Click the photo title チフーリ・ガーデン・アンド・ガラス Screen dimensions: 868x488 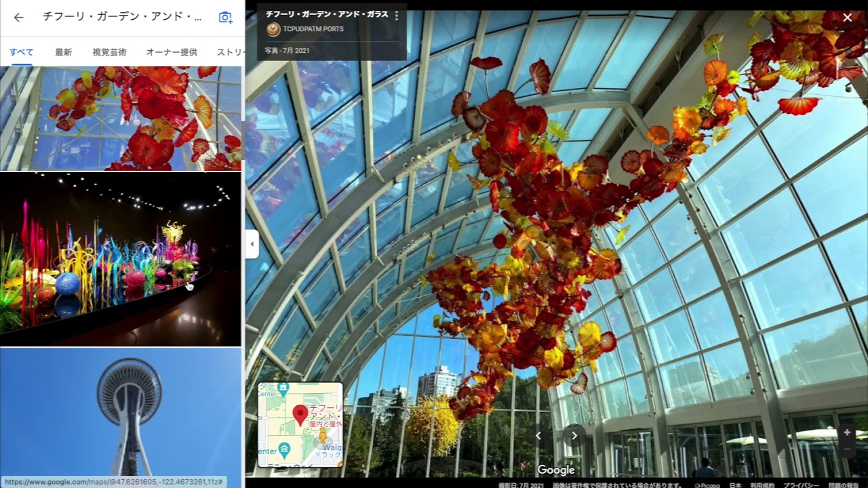click(x=327, y=14)
